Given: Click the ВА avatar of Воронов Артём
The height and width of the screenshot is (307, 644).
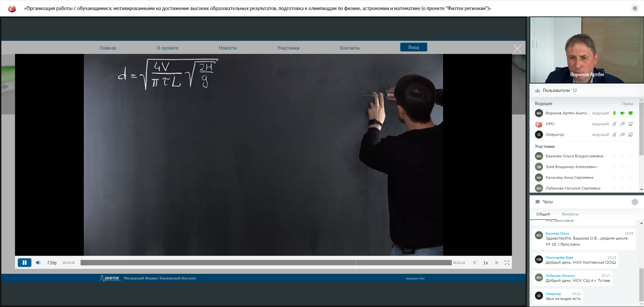Looking at the screenshot, I should pyautogui.click(x=539, y=113).
